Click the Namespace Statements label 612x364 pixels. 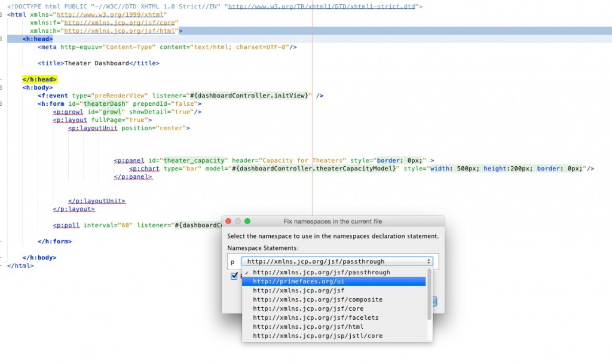pos(263,248)
